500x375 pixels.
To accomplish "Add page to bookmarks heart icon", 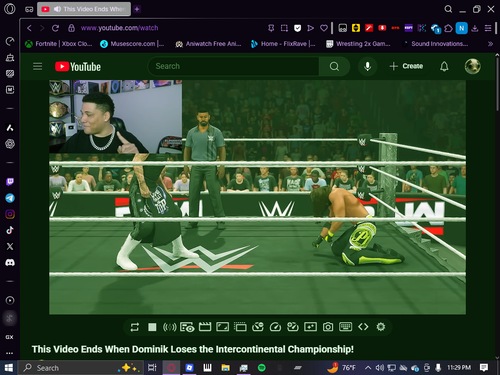I will (x=324, y=28).
